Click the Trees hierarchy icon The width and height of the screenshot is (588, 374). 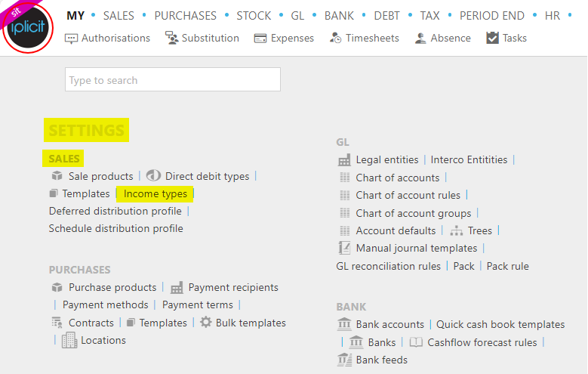(x=457, y=230)
